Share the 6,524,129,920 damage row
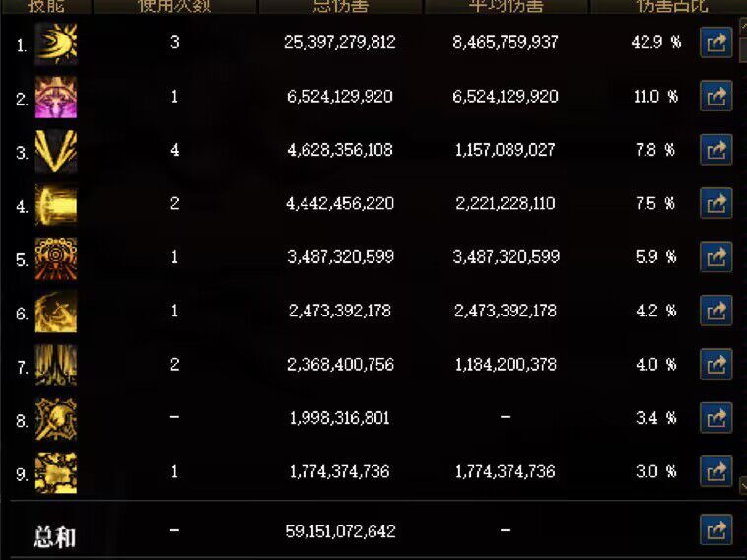This screenshot has height=560, width=747. 715,97
